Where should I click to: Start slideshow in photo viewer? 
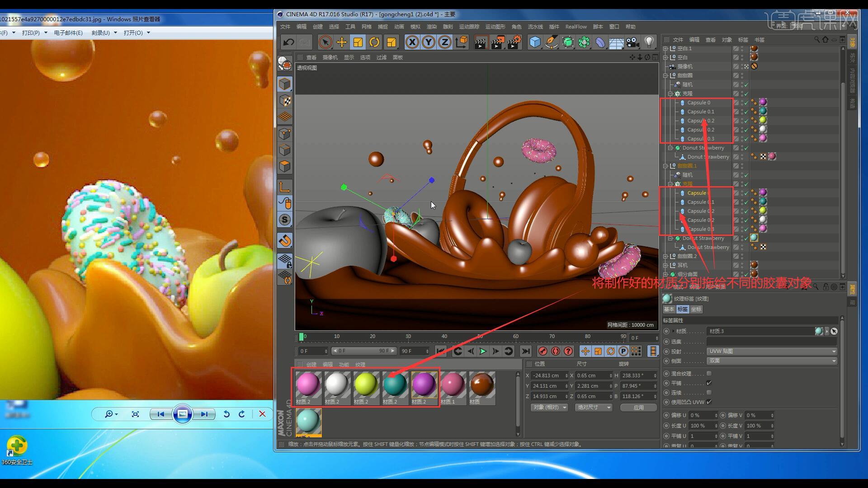tap(182, 414)
